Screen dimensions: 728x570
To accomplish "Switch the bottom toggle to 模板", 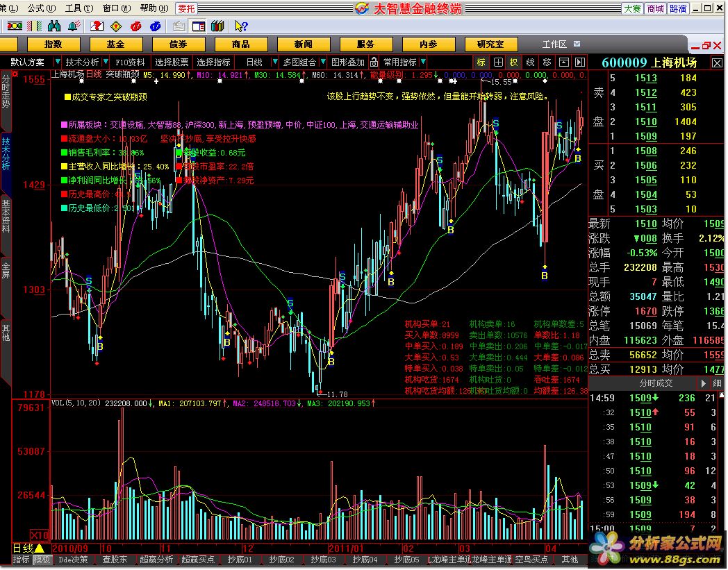I will [x=41, y=560].
